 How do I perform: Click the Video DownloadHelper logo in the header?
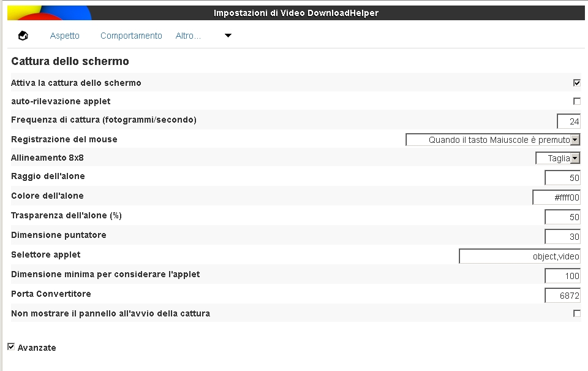(50, 13)
